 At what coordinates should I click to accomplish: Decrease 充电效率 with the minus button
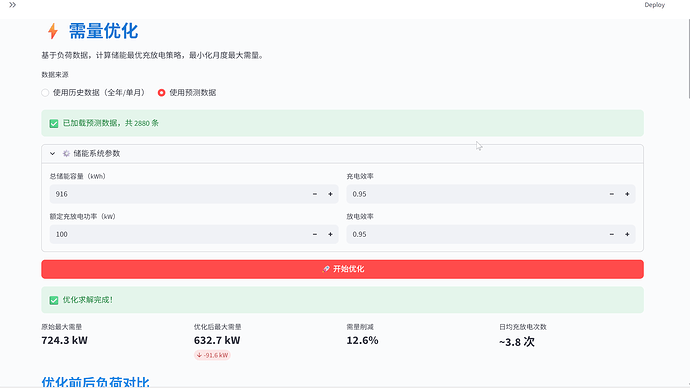(612, 194)
